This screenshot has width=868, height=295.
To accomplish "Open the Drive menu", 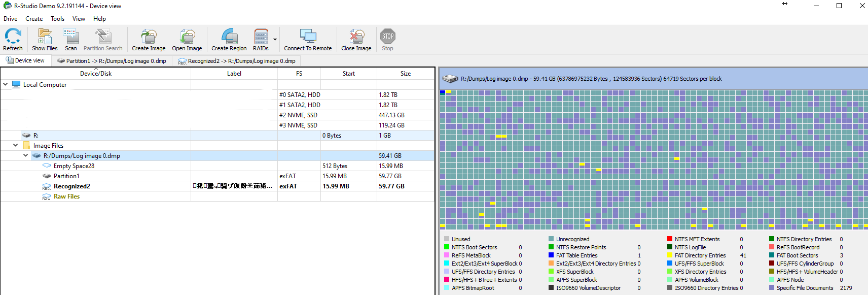I will click(11, 19).
